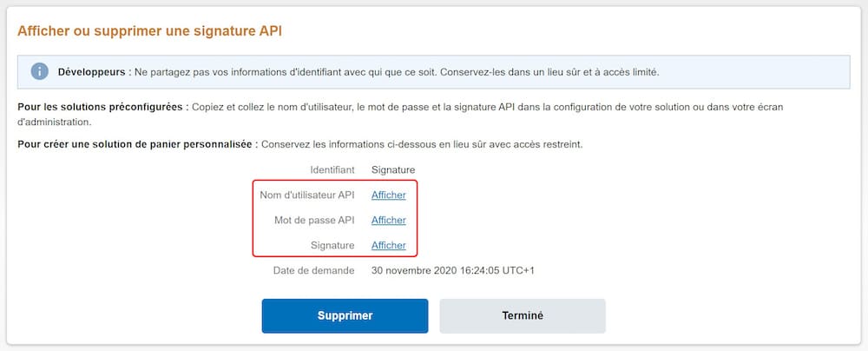
Task: Click the grey Terminé button
Action: tap(523, 316)
